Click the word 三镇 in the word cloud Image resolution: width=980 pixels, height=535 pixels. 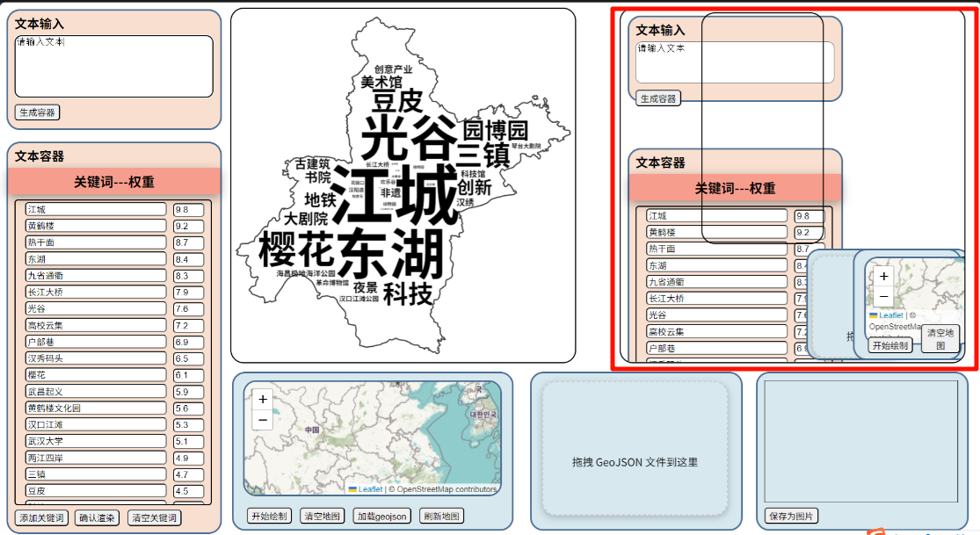483,155
